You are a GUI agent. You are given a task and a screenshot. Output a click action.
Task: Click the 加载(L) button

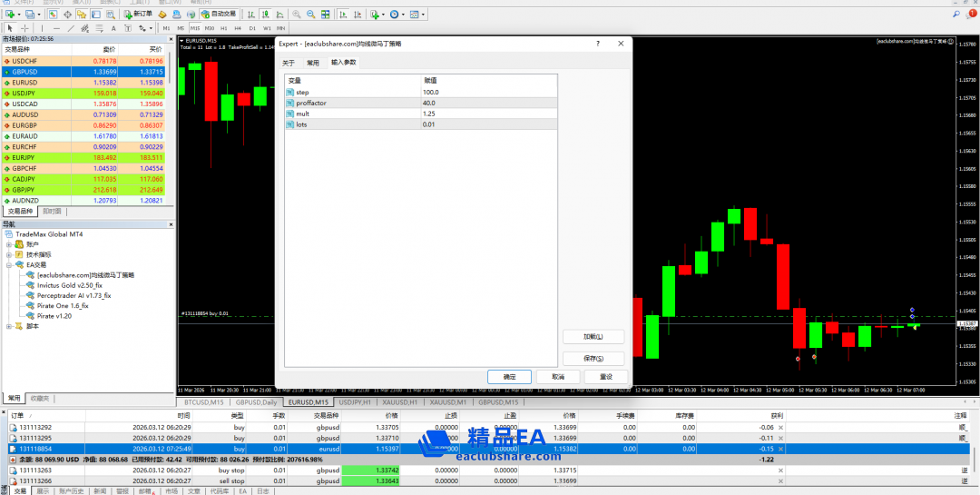point(593,336)
